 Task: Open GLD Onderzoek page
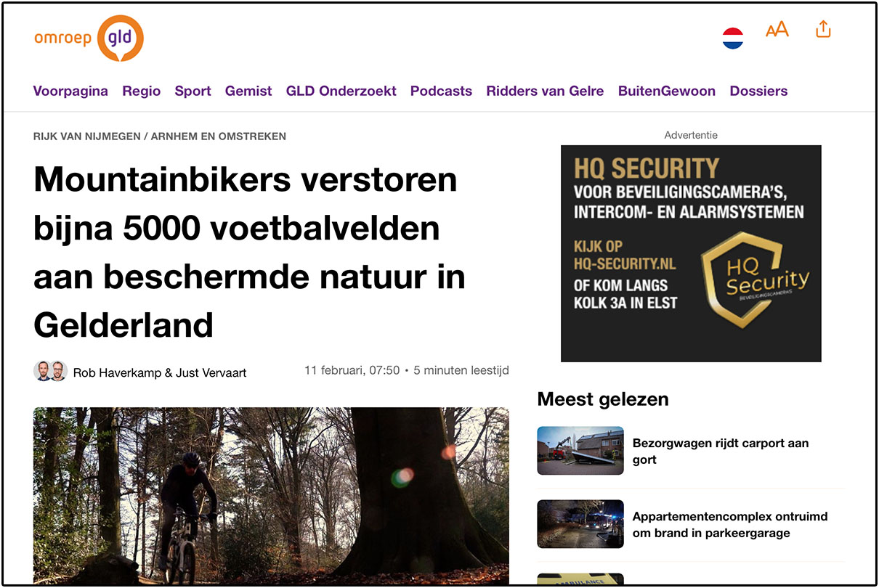coord(341,91)
